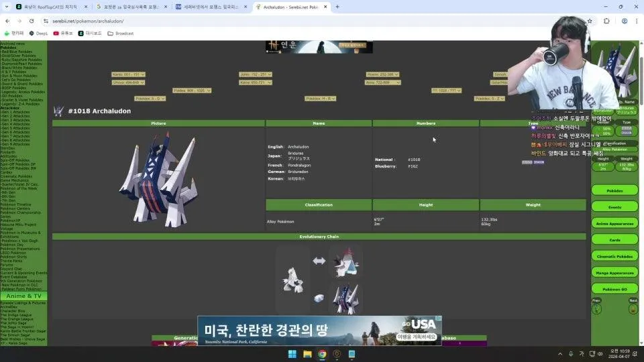The width and height of the screenshot is (644, 362).
Task: Open the Chrome profile avatar icon
Action: coord(625,21)
